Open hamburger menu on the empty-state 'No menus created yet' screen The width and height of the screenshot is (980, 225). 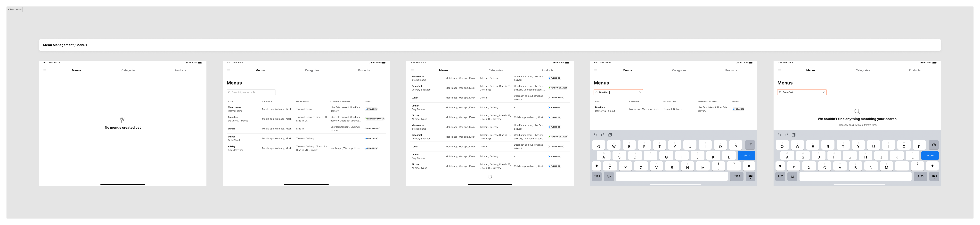(x=45, y=70)
